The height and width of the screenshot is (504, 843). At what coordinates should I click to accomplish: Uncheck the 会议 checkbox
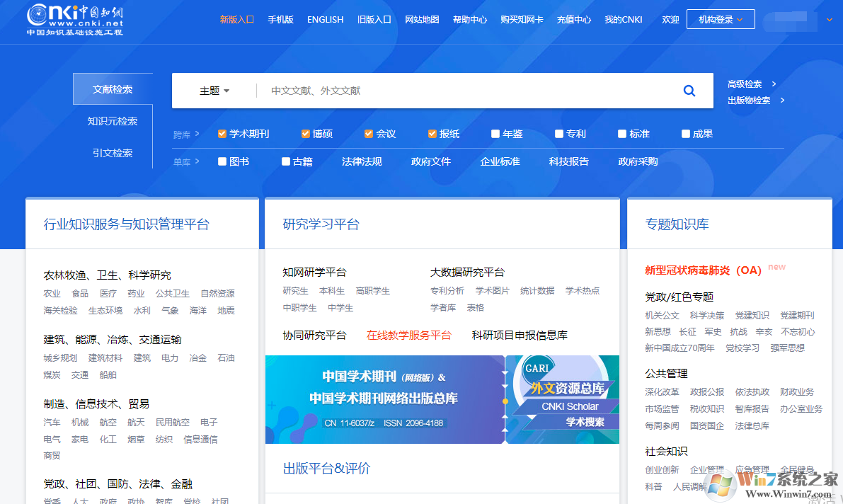(368, 134)
